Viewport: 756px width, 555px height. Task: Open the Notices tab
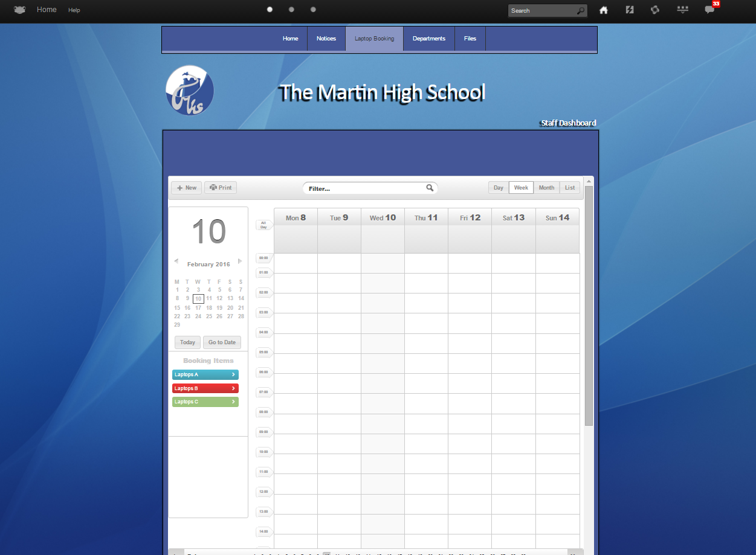coord(326,39)
